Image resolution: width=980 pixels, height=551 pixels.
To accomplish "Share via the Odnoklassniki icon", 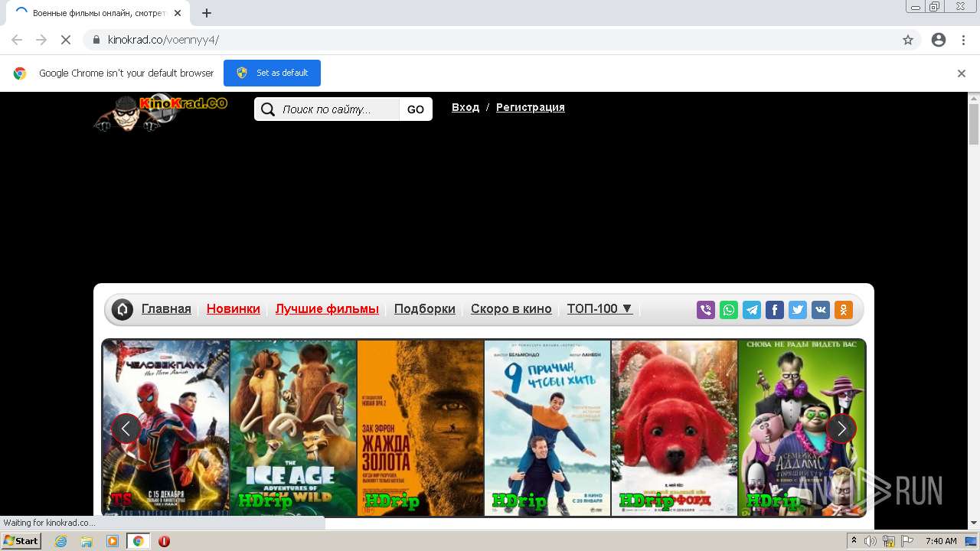I will coord(844,309).
